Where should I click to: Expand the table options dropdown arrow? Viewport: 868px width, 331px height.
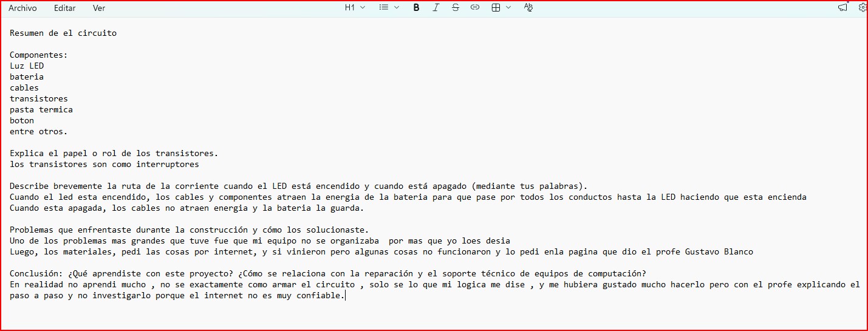pos(508,8)
